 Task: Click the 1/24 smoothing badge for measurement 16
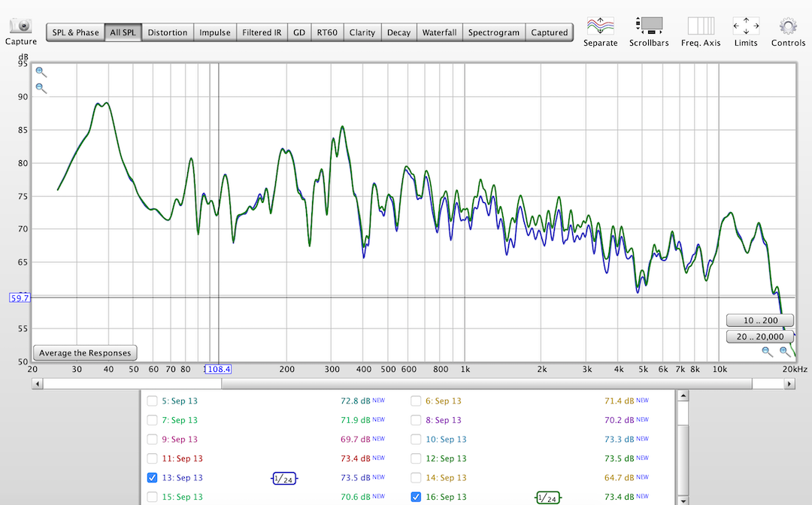pyautogui.click(x=547, y=497)
